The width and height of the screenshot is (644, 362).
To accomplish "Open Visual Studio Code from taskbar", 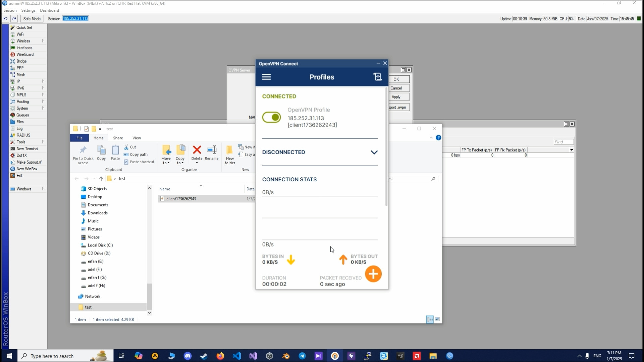I will (x=237, y=356).
